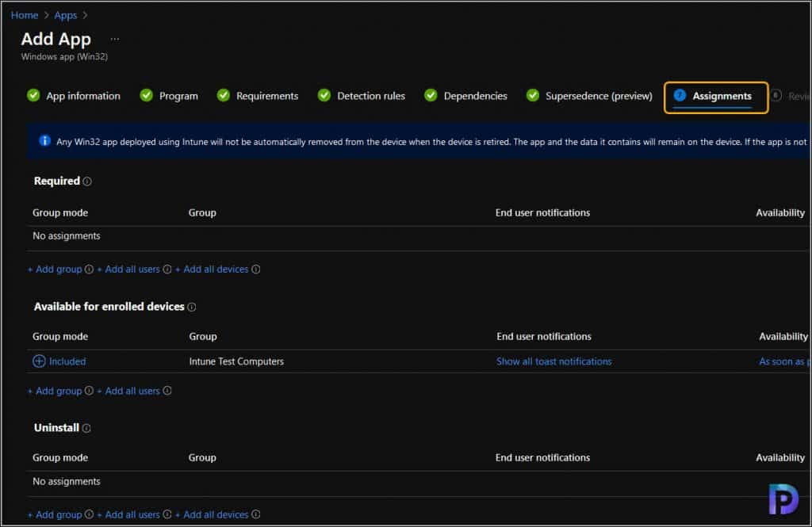Viewport: 812px width, 527px height.
Task: Click green checkmark icon of Program step
Action: coord(147,95)
